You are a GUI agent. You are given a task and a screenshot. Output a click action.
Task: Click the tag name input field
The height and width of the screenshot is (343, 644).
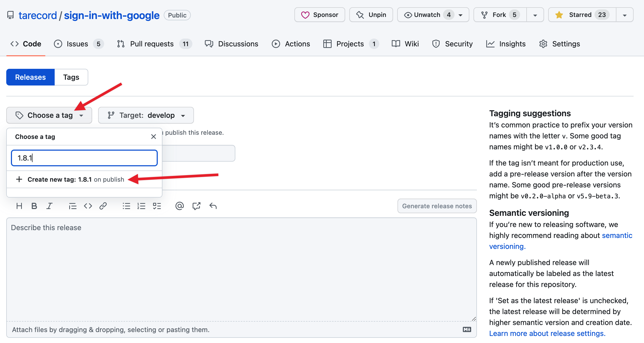tap(84, 158)
